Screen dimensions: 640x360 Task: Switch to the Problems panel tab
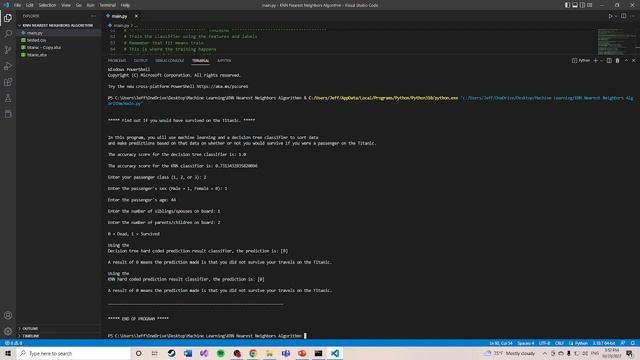coord(117,60)
